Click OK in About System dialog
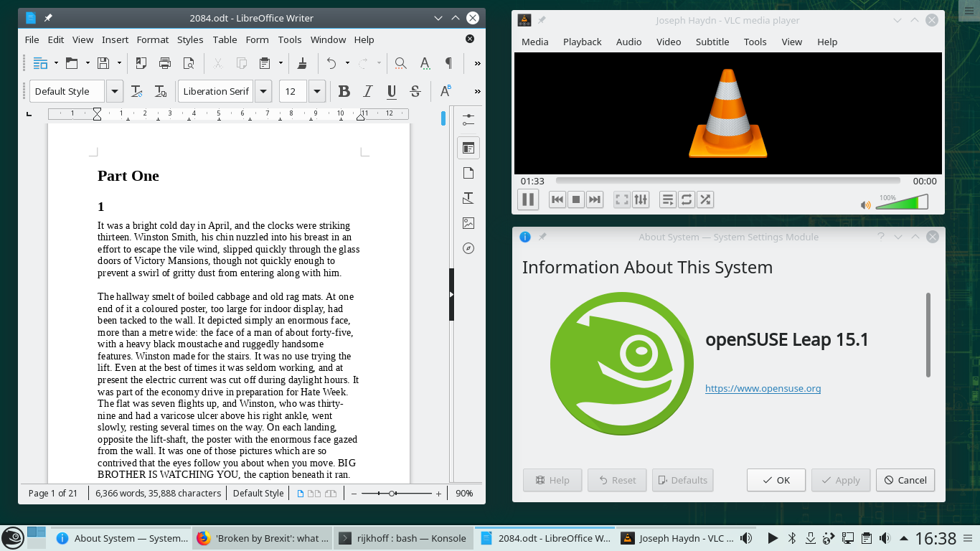Viewport: 980px width, 551px height. pos(776,480)
